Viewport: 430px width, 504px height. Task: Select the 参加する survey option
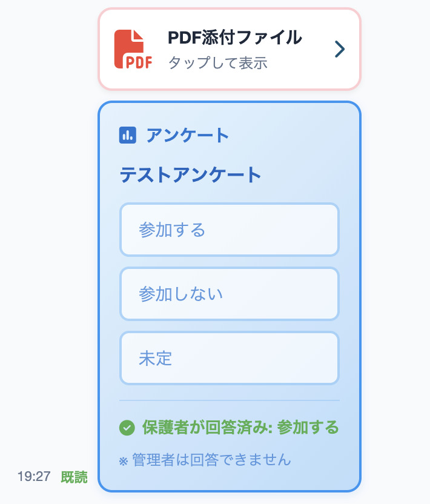coord(229,230)
